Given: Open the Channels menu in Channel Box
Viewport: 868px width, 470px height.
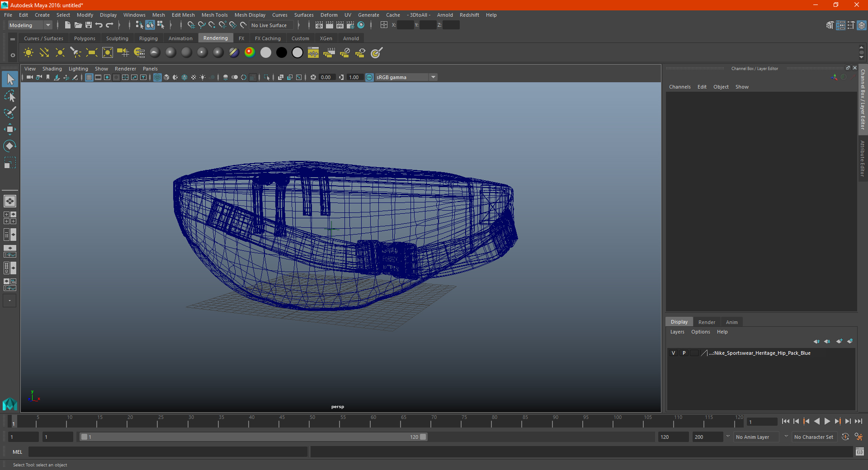Looking at the screenshot, I should click(x=679, y=87).
